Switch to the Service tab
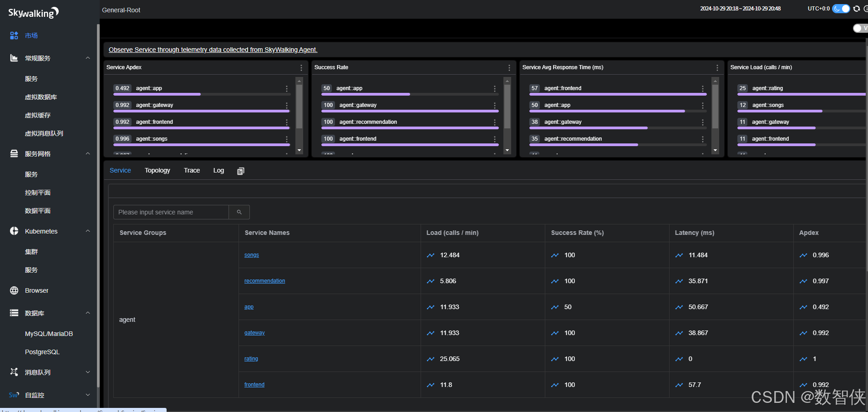Image resolution: width=868 pixels, height=412 pixels. coord(120,170)
